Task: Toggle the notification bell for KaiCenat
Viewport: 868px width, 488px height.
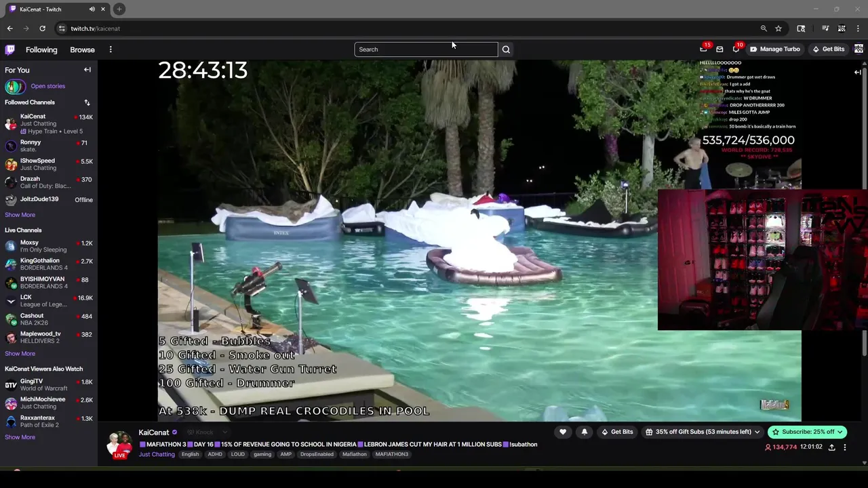Action: (x=585, y=432)
